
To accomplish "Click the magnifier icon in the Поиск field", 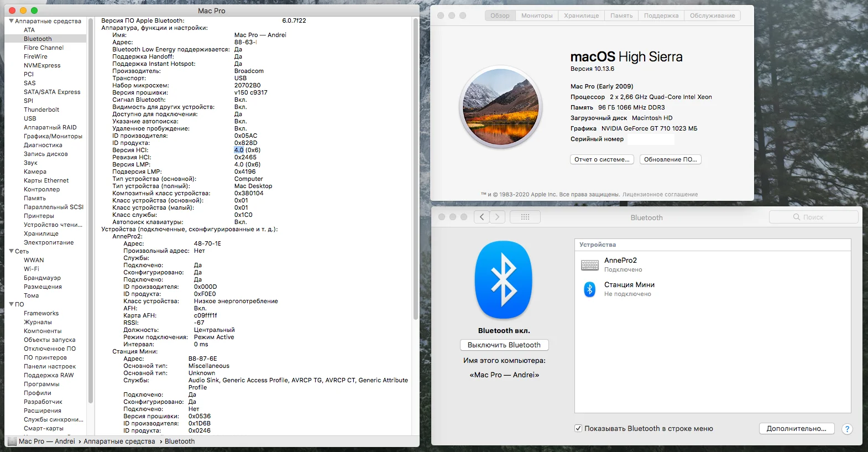I will pos(797,217).
